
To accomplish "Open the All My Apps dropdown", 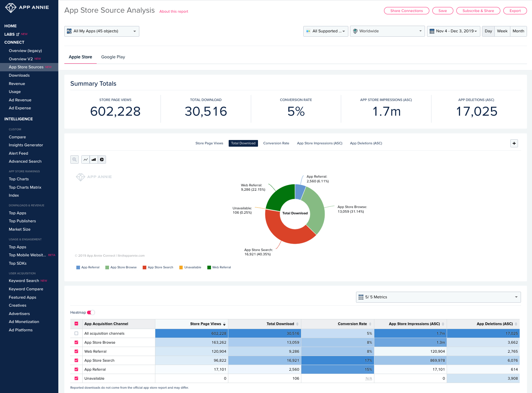I will (x=102, y=31).
